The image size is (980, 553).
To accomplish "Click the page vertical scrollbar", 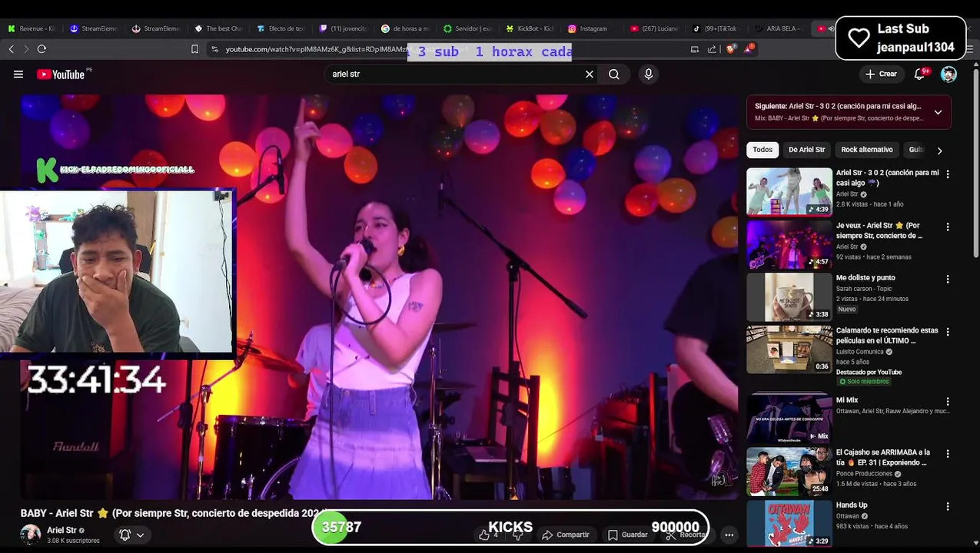I will [x=976, y=161].
